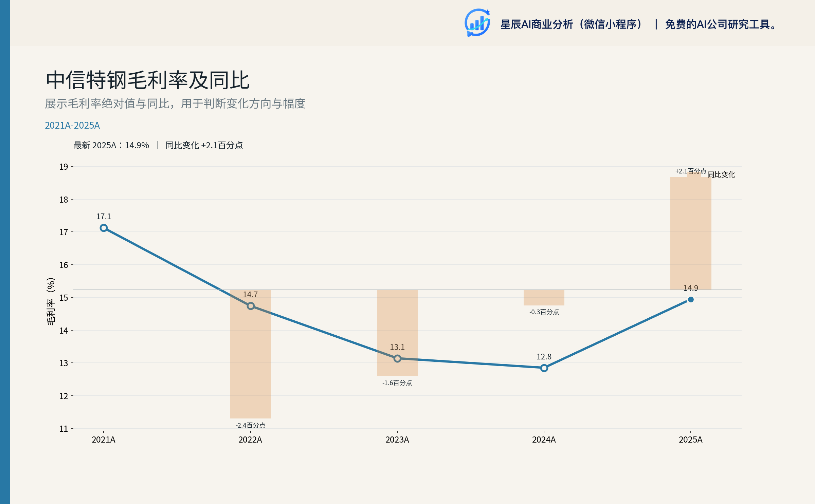This screenshot has height=504, width=815.
Task: Click the 2023A data point marker
Action: click(397, 358)
